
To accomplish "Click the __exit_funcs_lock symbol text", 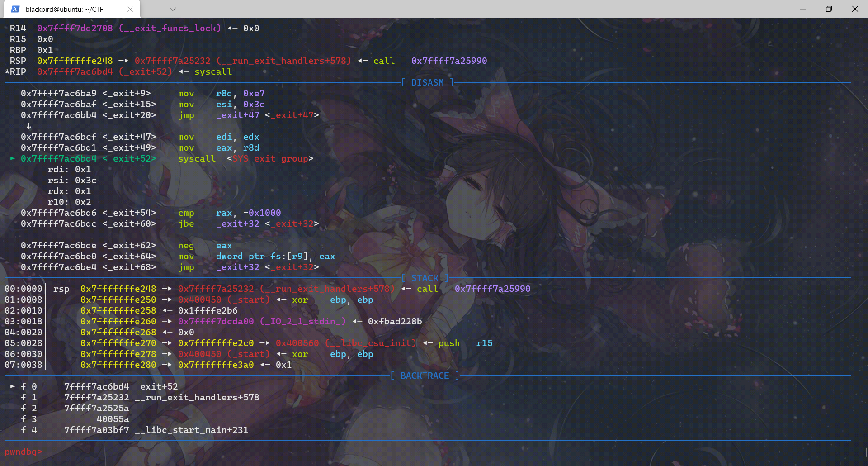I will click(x=170, y=28).
